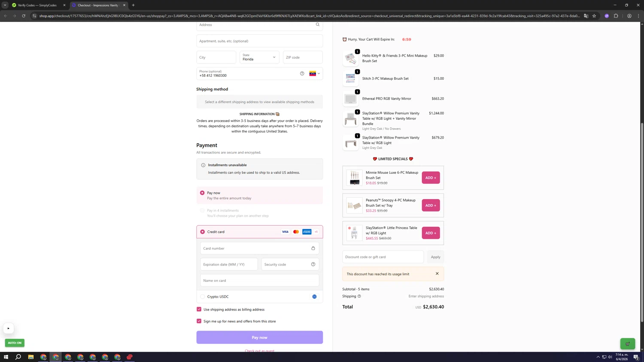This screenshot has height=362, width=644.
Task: Click the Hello Kitty brush set thumbnail
Action: point(350,58)
